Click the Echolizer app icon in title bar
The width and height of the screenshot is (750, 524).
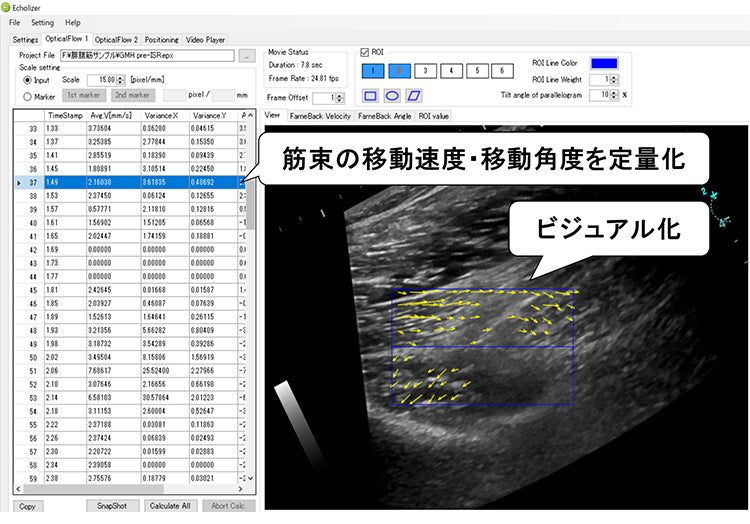[6, 8]
